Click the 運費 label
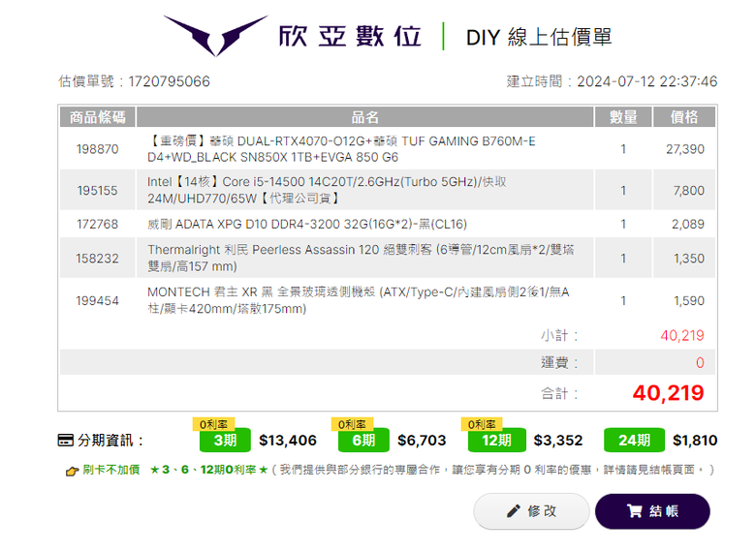 tap(559, 363)
